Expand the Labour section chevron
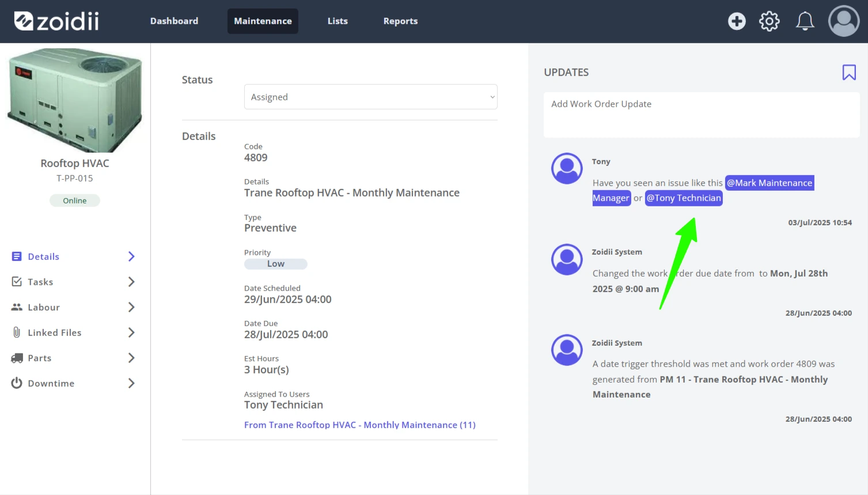Viewport: 868px width, 495px height. pos(131,307)
